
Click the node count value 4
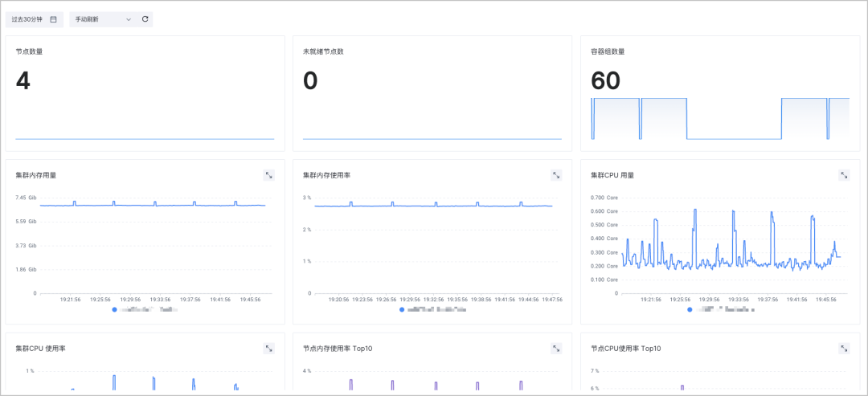pos(23,81)
